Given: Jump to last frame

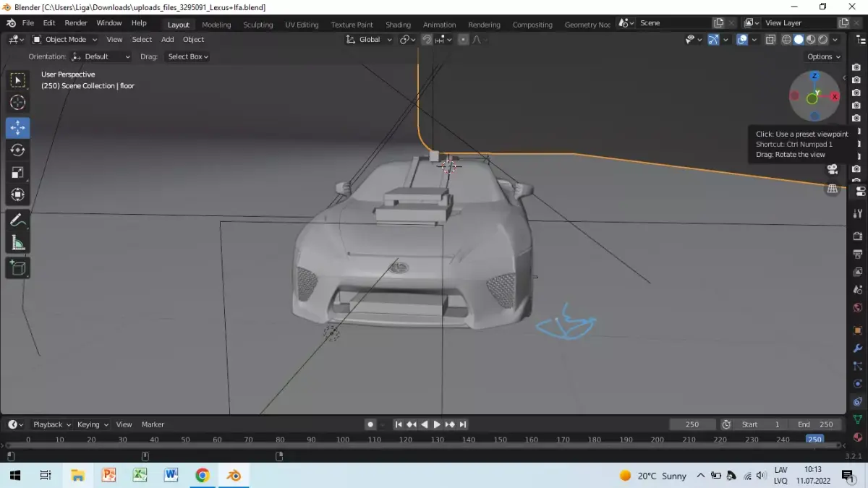Looking at the screenshot, I should [x=463, y=424].
